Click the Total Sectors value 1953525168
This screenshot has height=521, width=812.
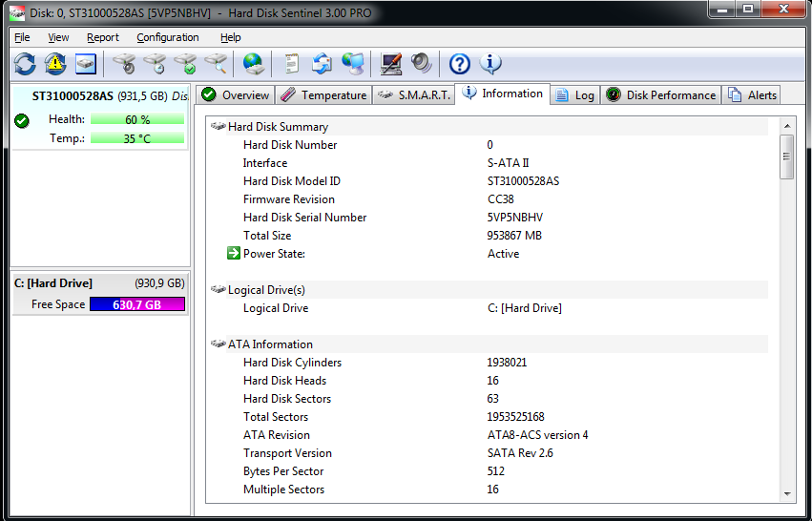click(515, 416)
